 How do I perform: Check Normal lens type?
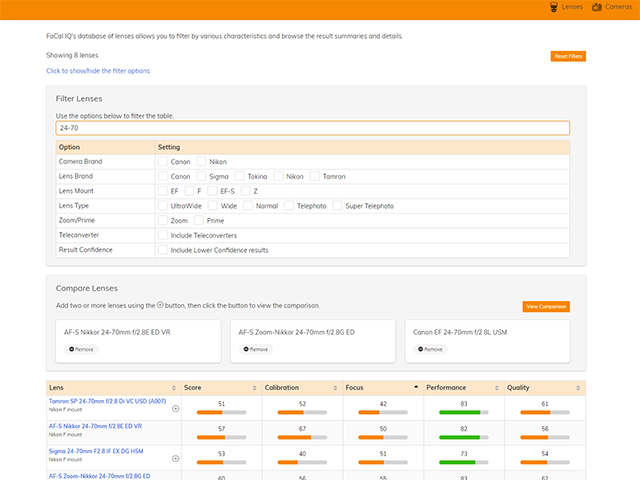tap(248, 205)
